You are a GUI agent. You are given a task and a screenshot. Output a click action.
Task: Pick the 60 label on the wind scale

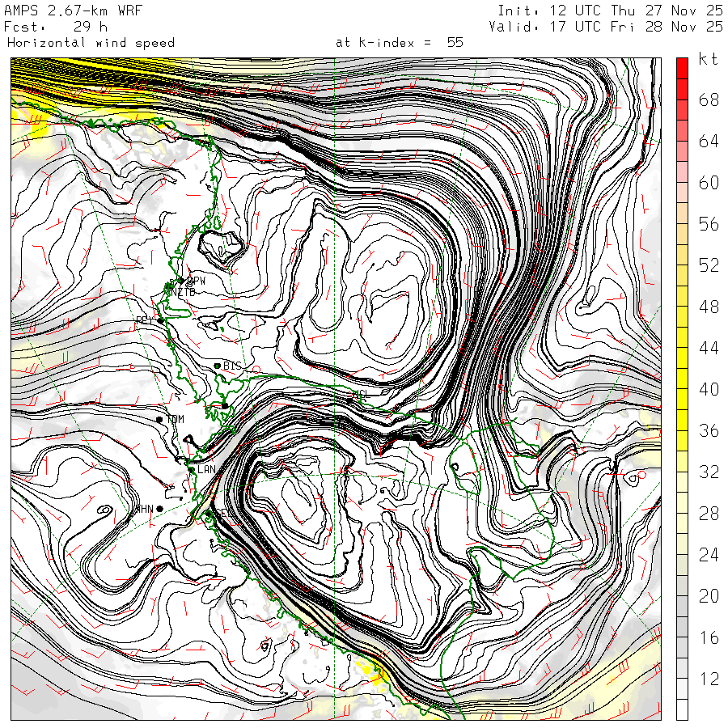pos(709,183)
